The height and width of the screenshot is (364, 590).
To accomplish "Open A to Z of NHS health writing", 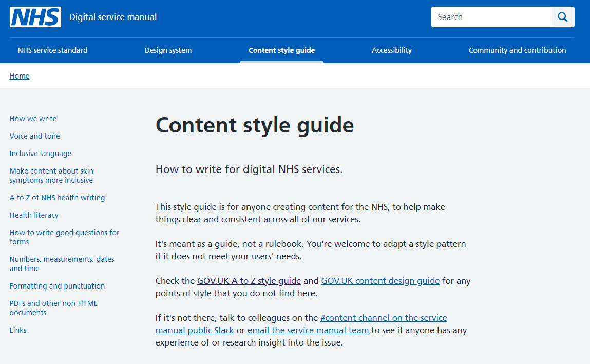I will (x=57, y=198).
